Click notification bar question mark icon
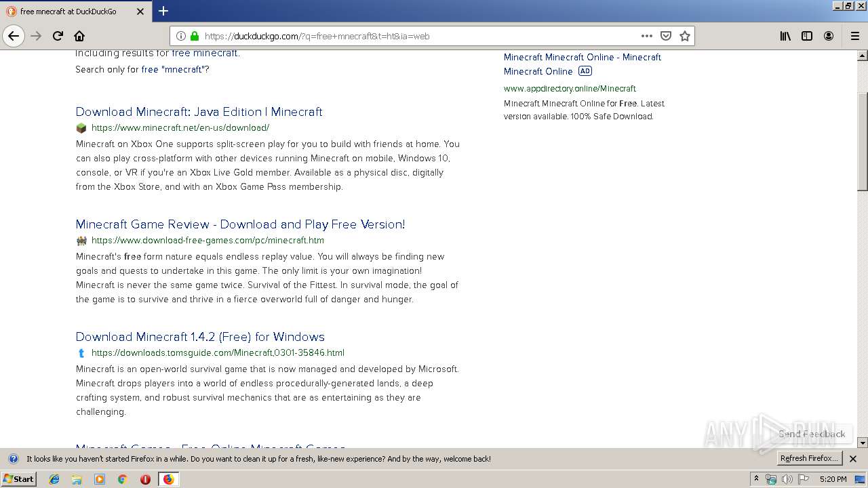 click(x=13, y=459)
